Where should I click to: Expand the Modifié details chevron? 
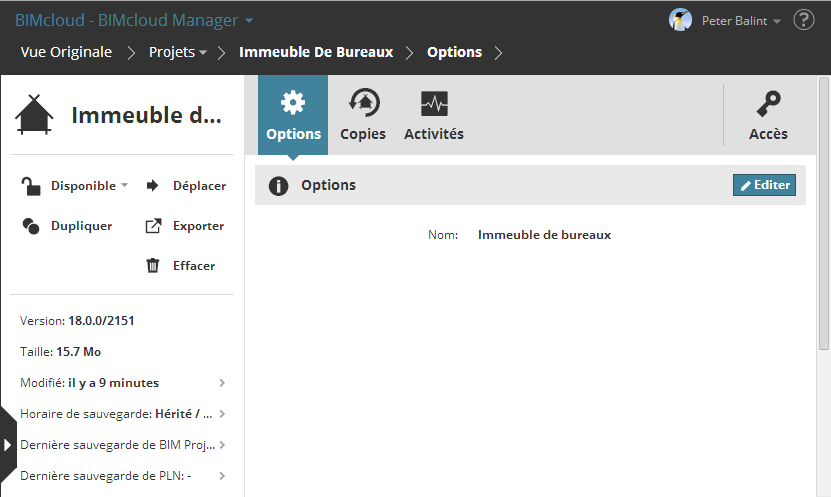coord(222,382)
